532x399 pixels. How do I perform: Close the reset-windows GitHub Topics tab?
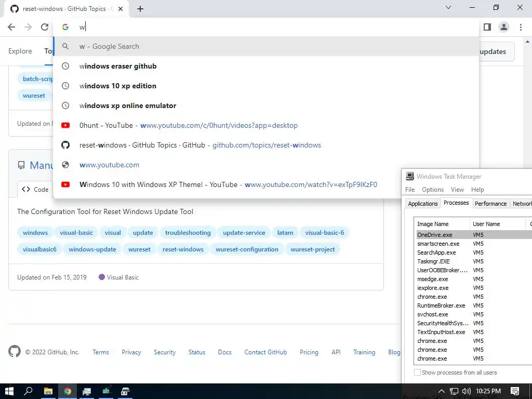click(121, 9)
